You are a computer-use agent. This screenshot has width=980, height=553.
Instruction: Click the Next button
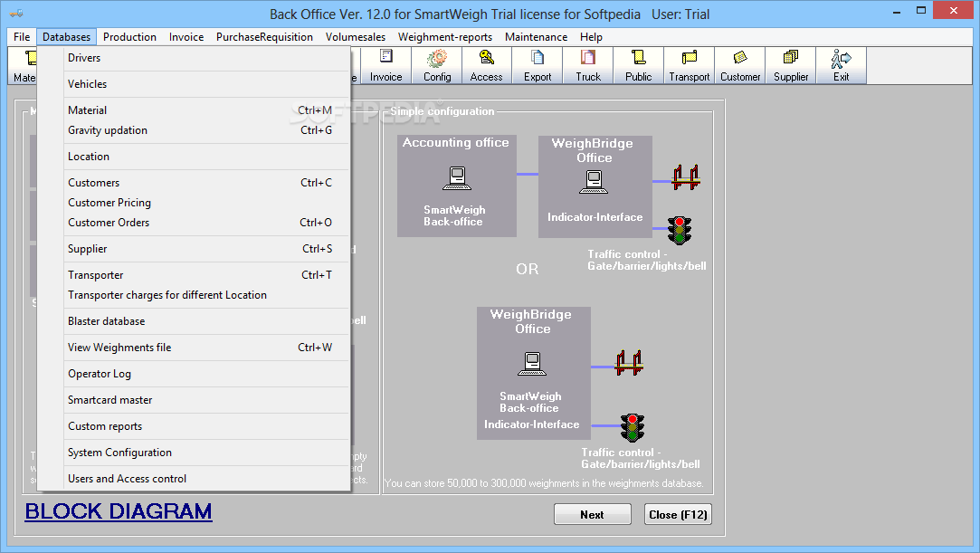592,514
